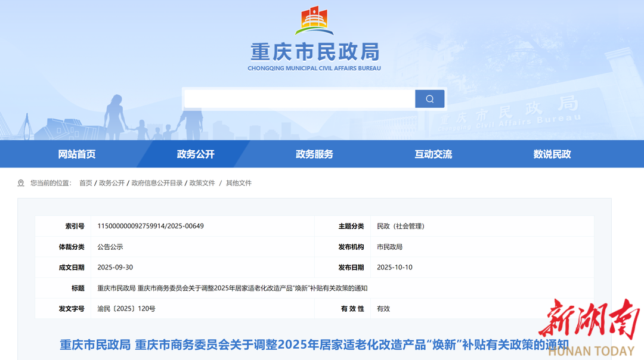The height and width of the screenshot is (360, 644).
Task: Click the 其他文件 breadcrumb item
Action: pyautogui.click(x=239, y=183)
